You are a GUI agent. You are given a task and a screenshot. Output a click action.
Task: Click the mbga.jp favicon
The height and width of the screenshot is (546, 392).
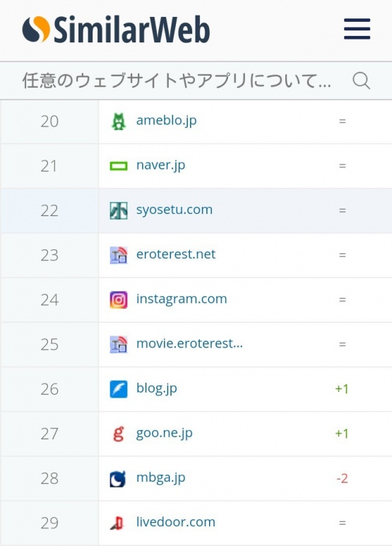[118, 479]
